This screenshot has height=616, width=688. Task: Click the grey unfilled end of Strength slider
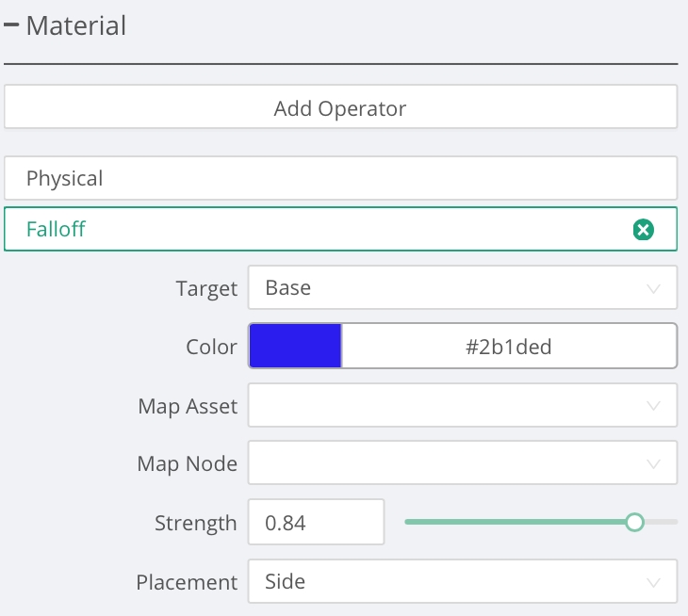pos(662,522)
